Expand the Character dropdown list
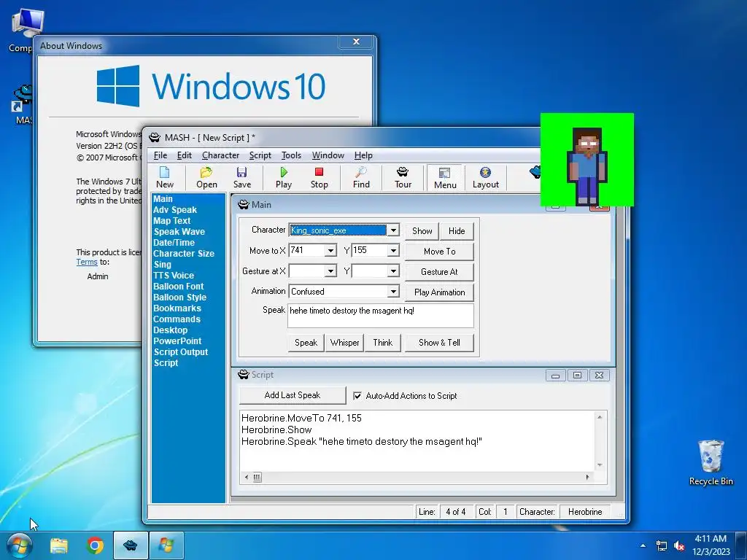The image size is (747, 560). click(x=393, y=230)
